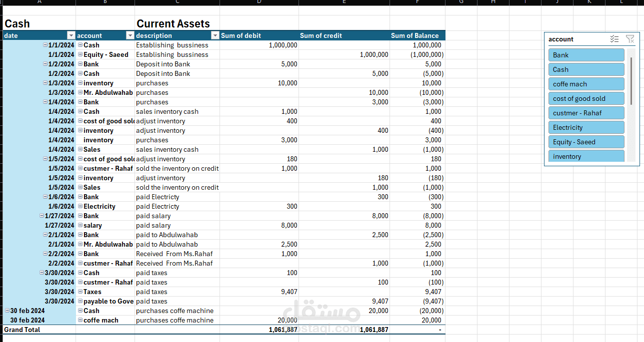The height and width of the screenshot is (342, 644).
Task: Open the description column filter dropdown
Action: click(x=215, y=35)
